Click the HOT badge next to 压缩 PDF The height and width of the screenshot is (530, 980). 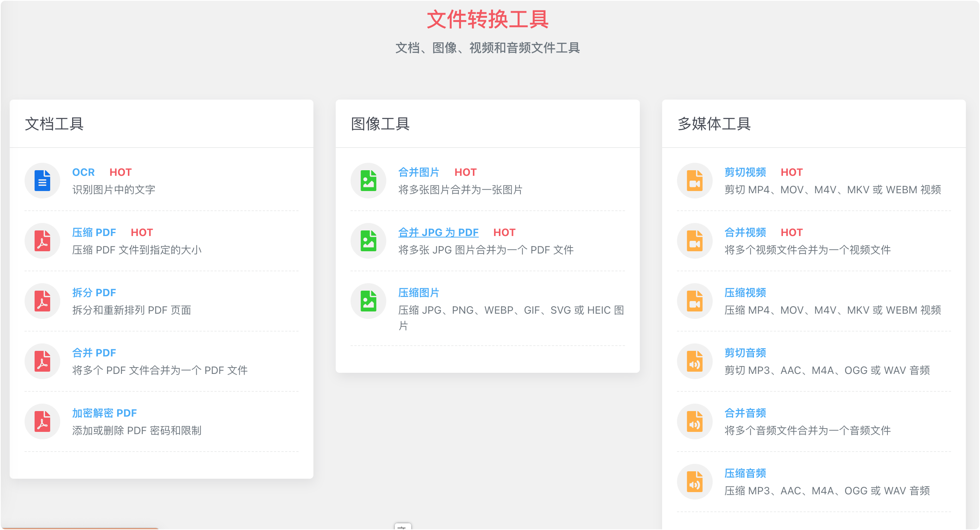pyautogui.click(x=142, y=233)
